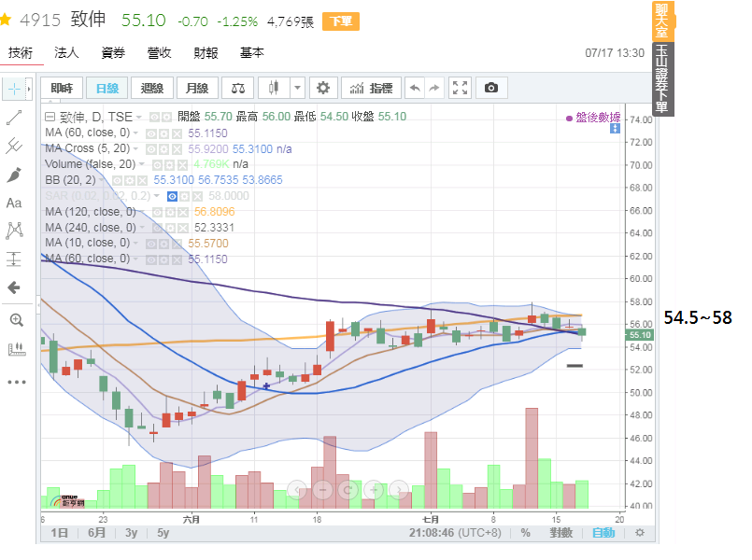Toggle fullscreen chart mode

(460, 88)
